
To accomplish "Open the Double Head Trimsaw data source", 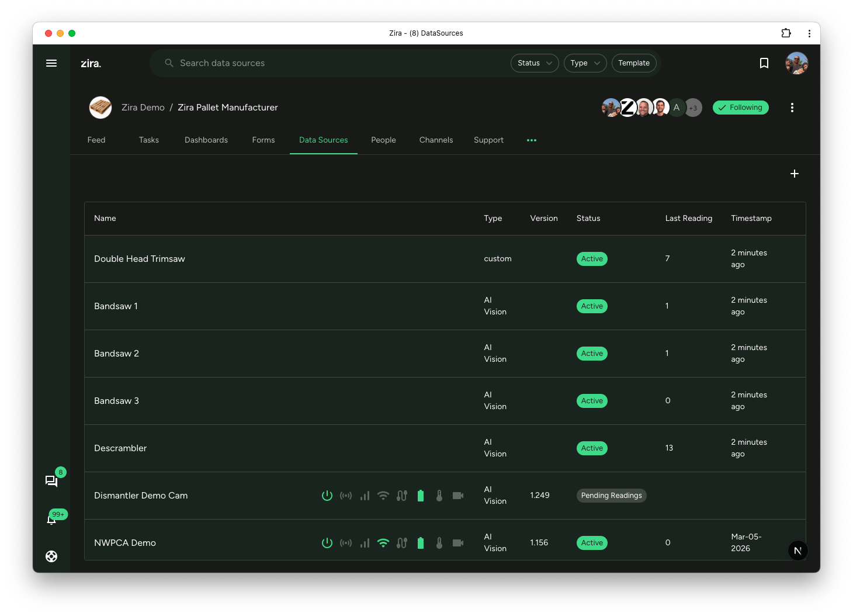I will [x=445, y=259].
